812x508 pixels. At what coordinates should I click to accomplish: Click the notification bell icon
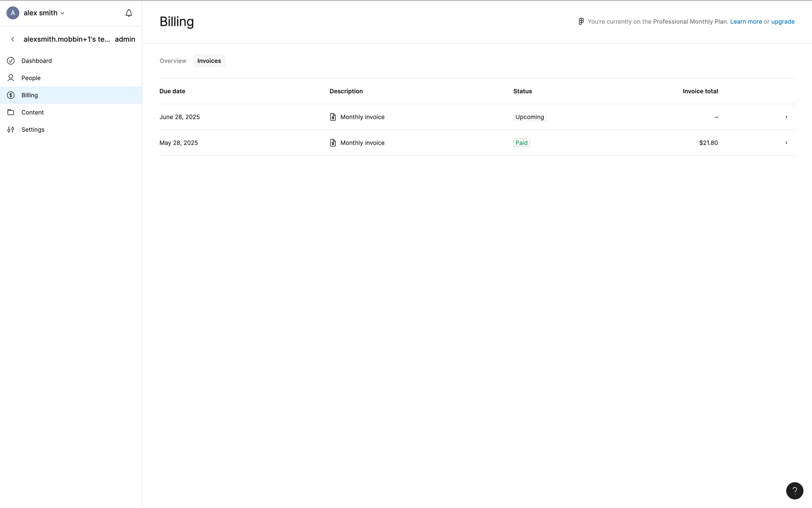(129, 13)
